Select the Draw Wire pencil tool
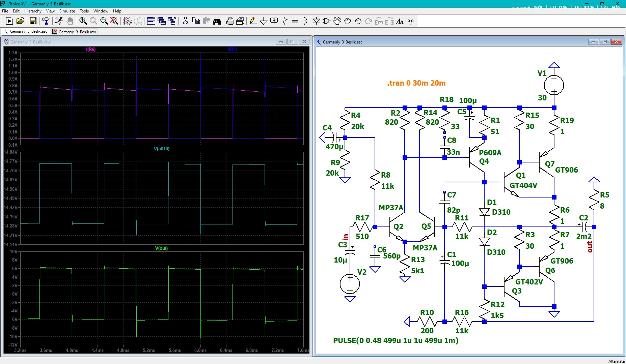This screenshot has width=626, height=364. click(x=253, y=21)
